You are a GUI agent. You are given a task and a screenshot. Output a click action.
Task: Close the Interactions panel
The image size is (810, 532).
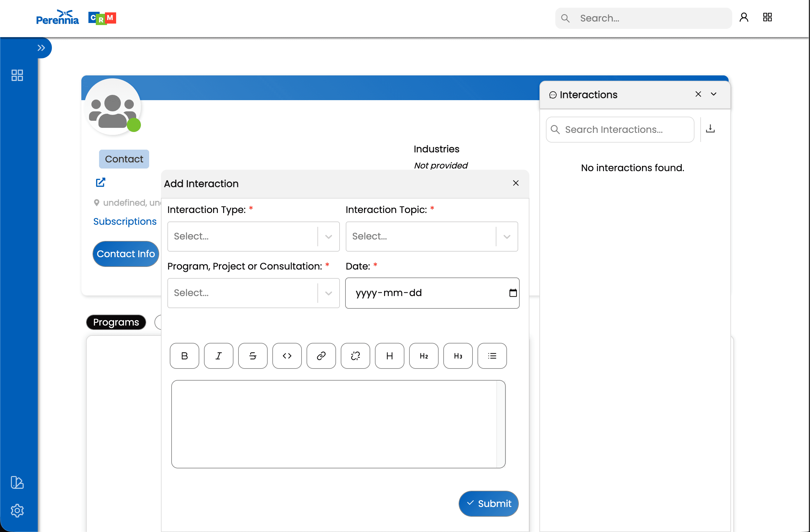[698, 94]
